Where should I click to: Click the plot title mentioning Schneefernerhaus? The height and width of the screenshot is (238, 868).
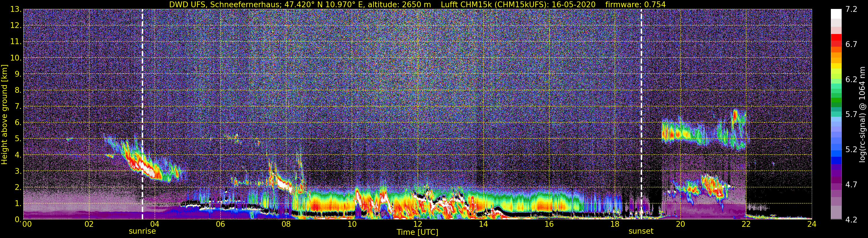[417, 4]
